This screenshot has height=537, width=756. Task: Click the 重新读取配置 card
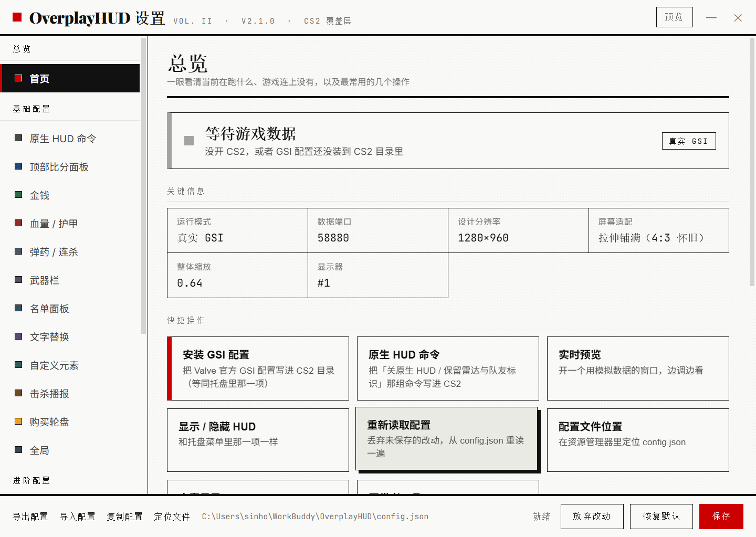(x=447, y=439)
